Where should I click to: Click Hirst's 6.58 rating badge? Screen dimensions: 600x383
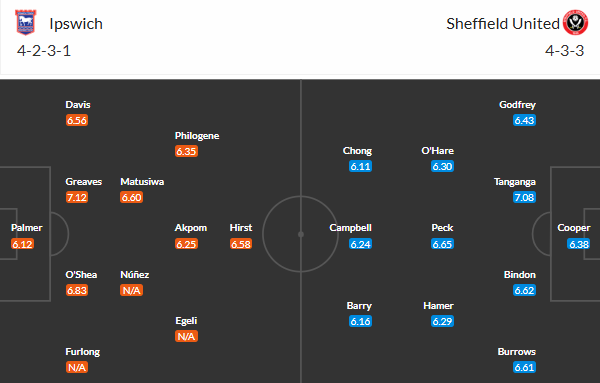click(241, 244)
